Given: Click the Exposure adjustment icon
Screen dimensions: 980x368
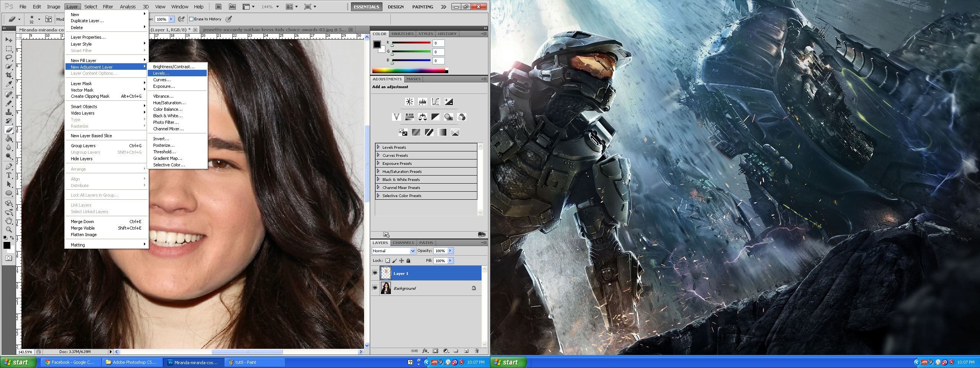Looking at the screenshot, I should (x=449, y=102).
